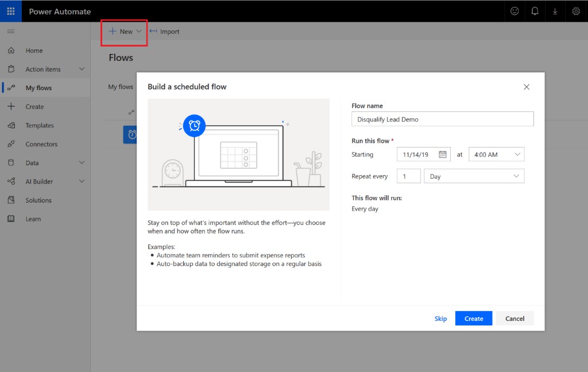Click the My flows icon in sidebar

point(11,88)
